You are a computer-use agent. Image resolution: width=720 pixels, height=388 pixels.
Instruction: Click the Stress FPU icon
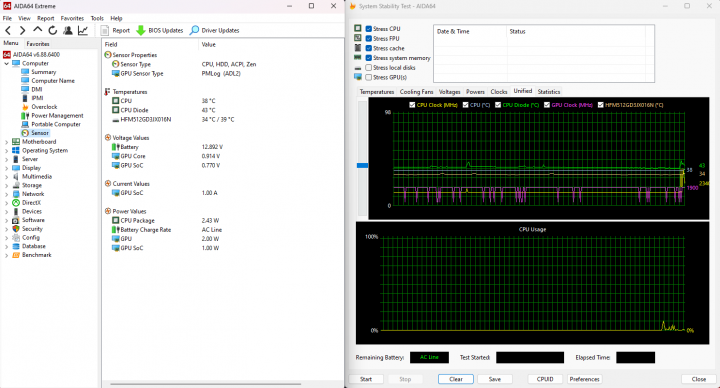(x=358, y=38)
